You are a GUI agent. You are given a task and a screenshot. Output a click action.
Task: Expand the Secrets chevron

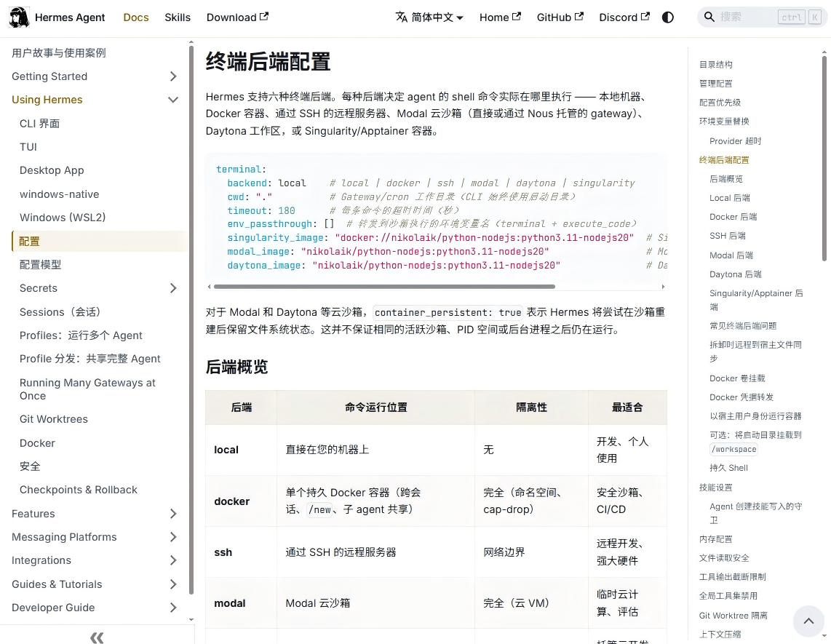(x=173, y=288)
